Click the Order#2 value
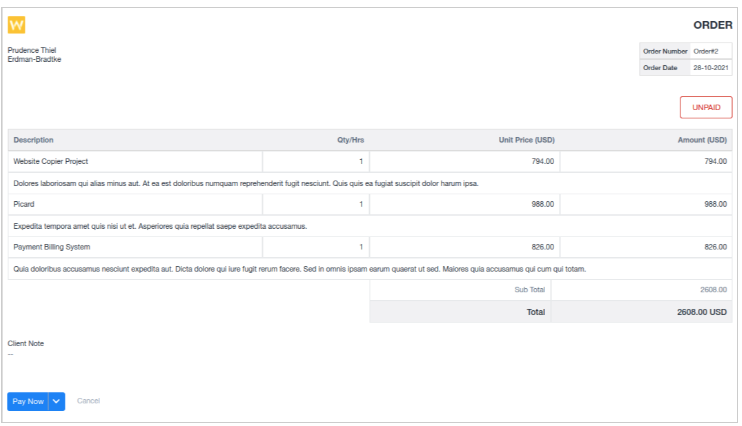742x426 pixels. point(706,51)
